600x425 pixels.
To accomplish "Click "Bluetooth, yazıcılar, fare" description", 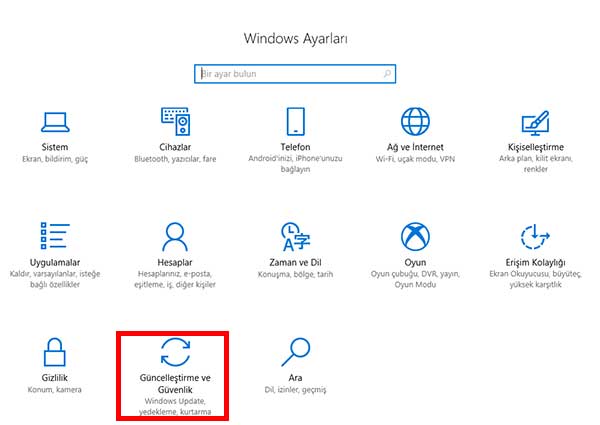I will coord(175,159).
